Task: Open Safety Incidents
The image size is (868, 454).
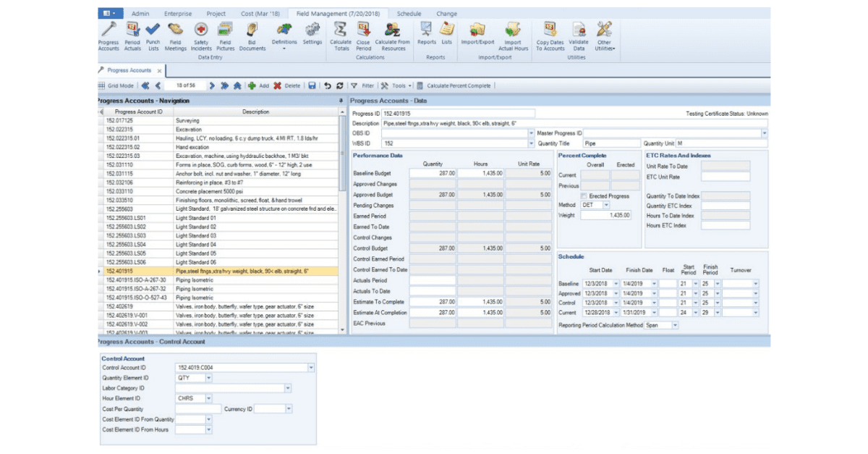Action: coord(201,35)
